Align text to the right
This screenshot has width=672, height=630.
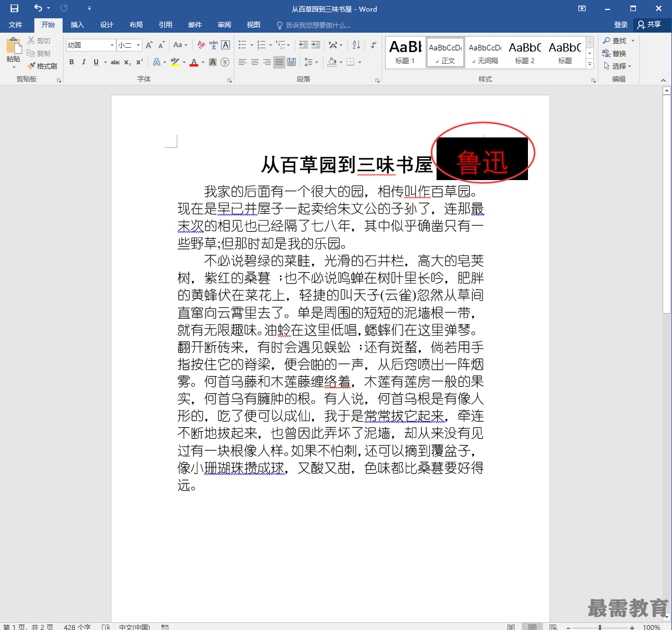tap(267, 62)
